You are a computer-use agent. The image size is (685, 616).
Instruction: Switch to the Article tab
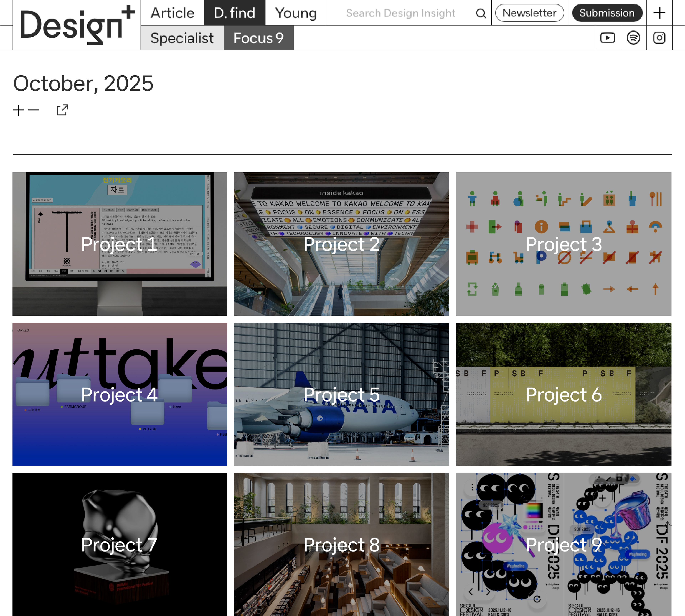172,13
